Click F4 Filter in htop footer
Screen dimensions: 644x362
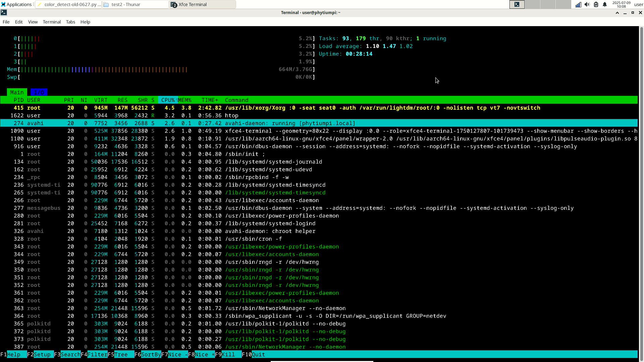pyautogui.click(x=94, y=355)
